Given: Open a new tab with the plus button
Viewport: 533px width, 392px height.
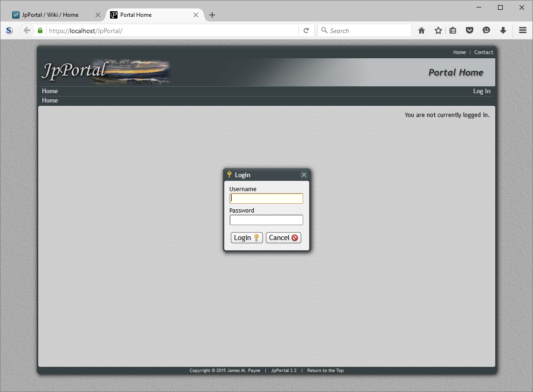Looking at the screenshot, I should point(212,14).
